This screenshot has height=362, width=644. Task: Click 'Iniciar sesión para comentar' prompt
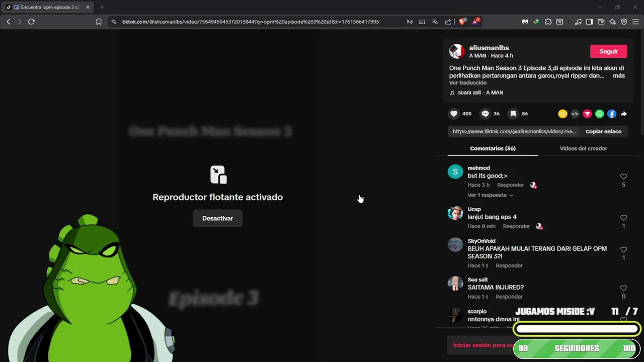pyautogui.click(x=483, y=345)
